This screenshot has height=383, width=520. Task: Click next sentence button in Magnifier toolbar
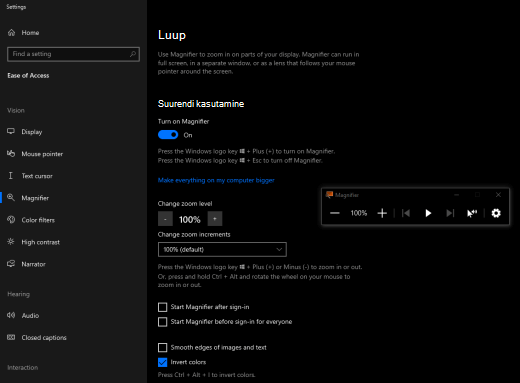(450, 213)
